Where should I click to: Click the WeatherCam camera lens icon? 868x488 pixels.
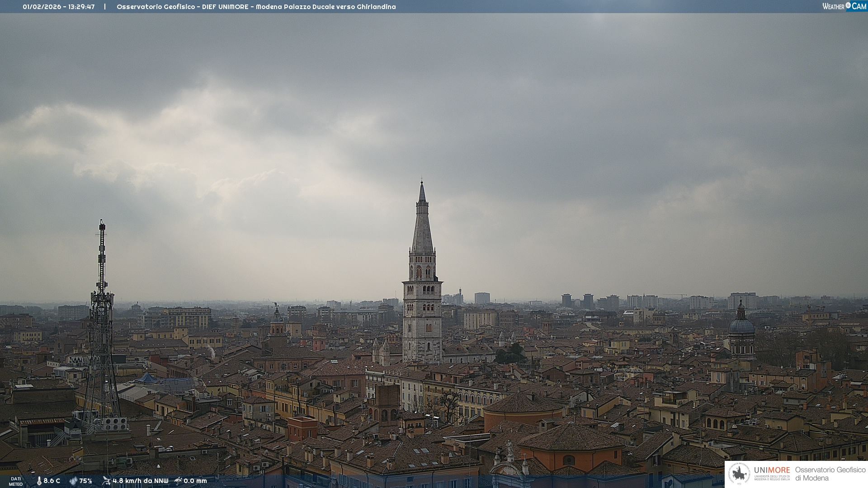click(x=848, y=5)
